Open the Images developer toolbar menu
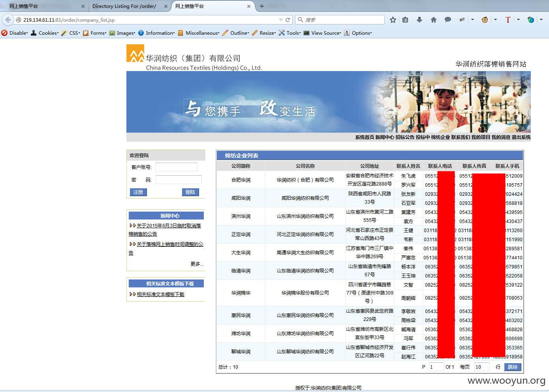 pos(122,33)
